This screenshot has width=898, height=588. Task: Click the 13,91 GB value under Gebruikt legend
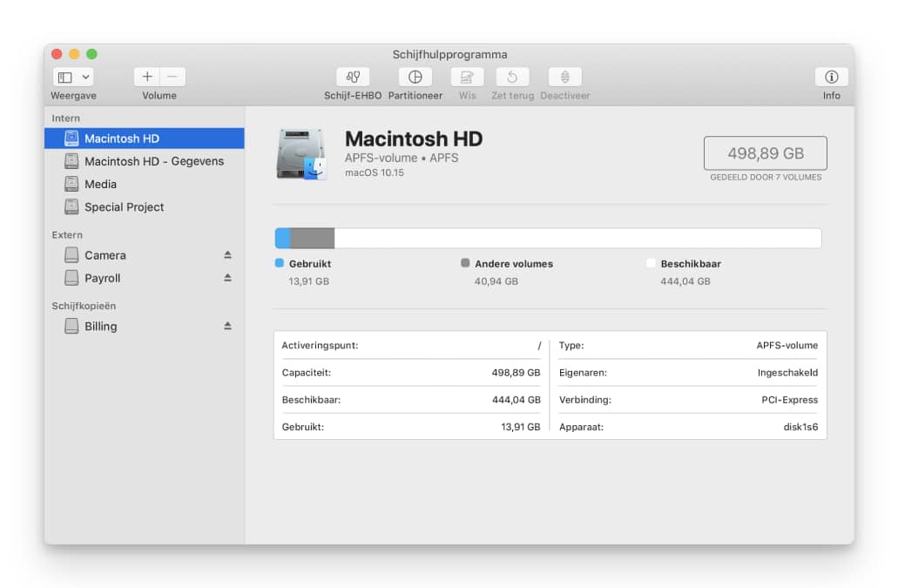point(308,281)
